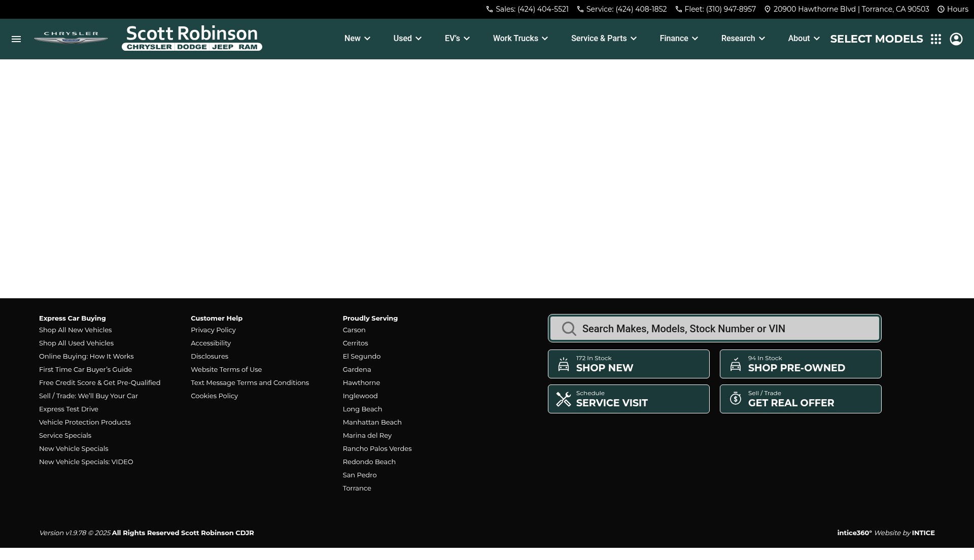Open the Cookies Policy link
974x560 pixels.
[214, 396]
